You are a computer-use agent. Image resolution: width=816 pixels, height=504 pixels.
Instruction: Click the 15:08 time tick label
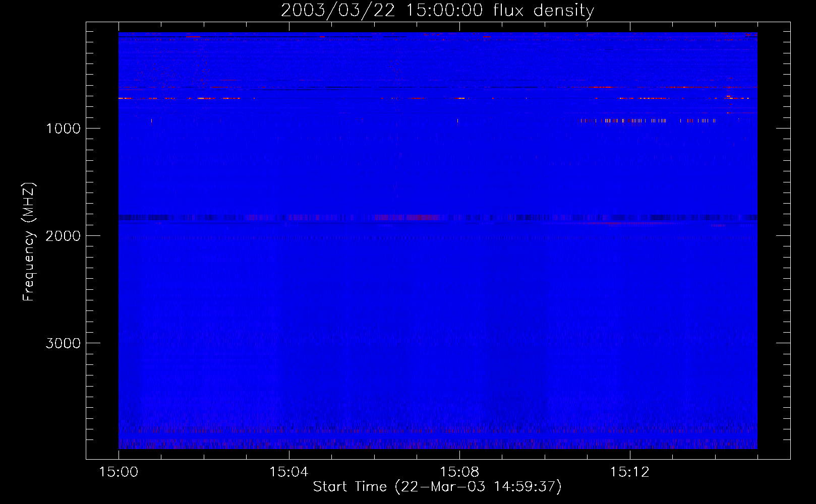pos(459,472)
